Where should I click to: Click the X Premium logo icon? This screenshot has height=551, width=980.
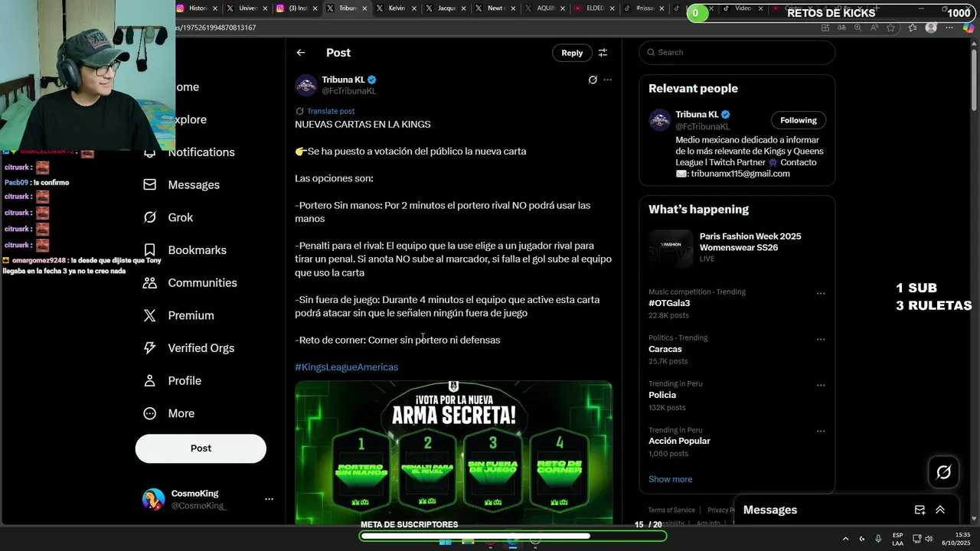coord(150,315)
